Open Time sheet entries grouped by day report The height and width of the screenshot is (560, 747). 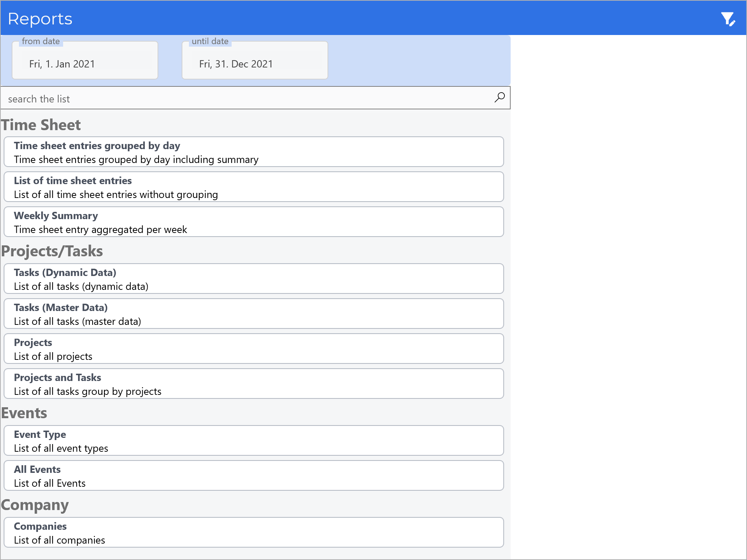point(253,152)
